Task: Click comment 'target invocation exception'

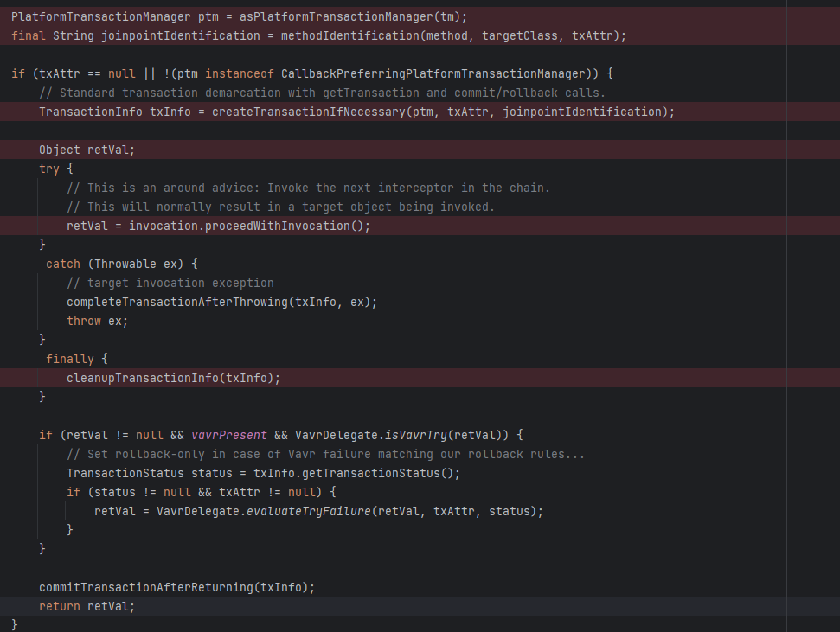Action: (170, 284)
